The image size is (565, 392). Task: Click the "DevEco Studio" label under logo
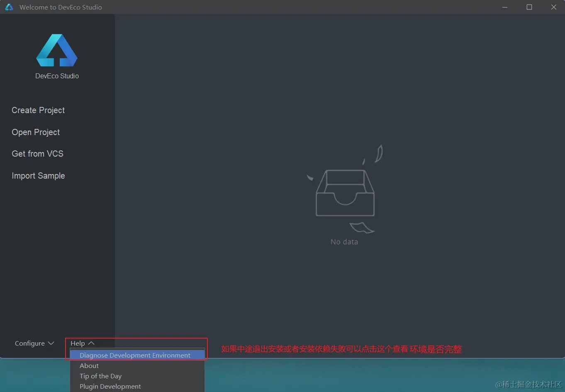pyautogui.click(x=57, y=76)
